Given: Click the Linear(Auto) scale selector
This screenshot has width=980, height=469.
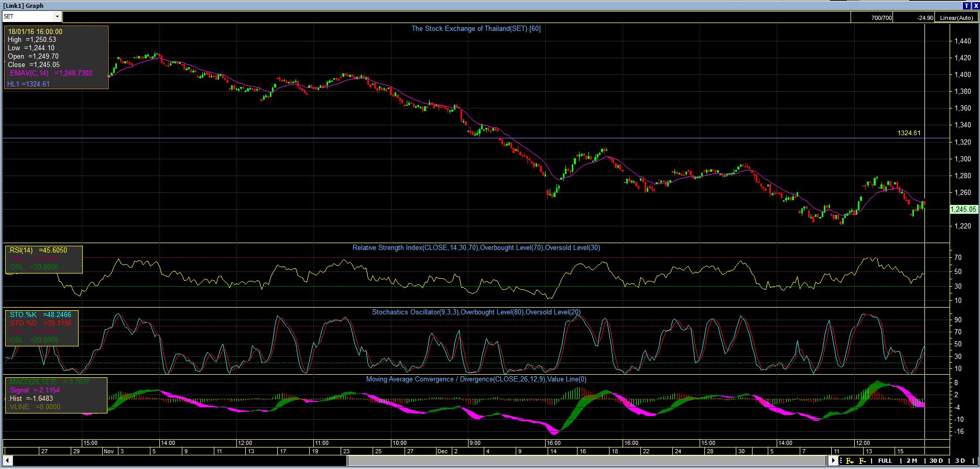Looking at the screenshot, I should click(956, 18).
